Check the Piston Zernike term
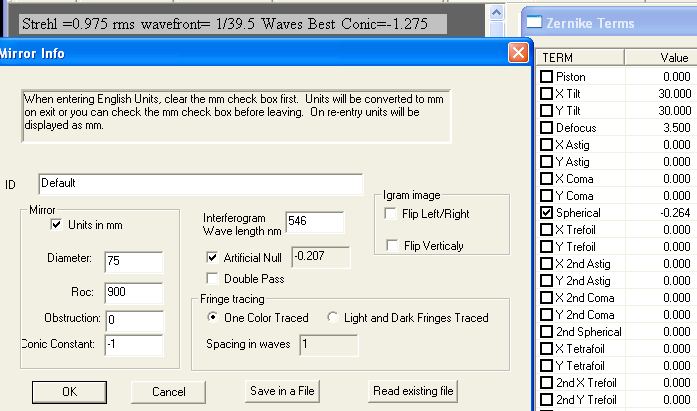This screenshot has width=697, height=411. point(546,76)
